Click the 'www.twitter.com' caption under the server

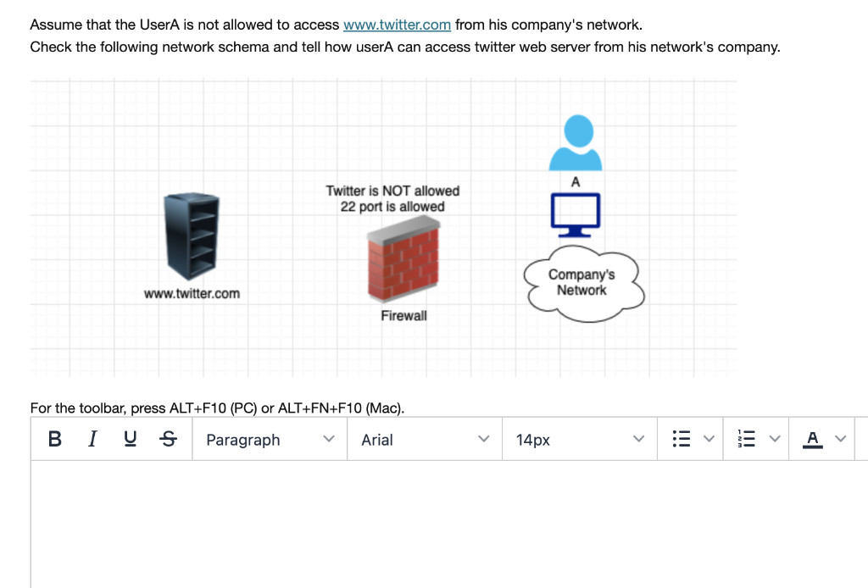coord(192,294)
